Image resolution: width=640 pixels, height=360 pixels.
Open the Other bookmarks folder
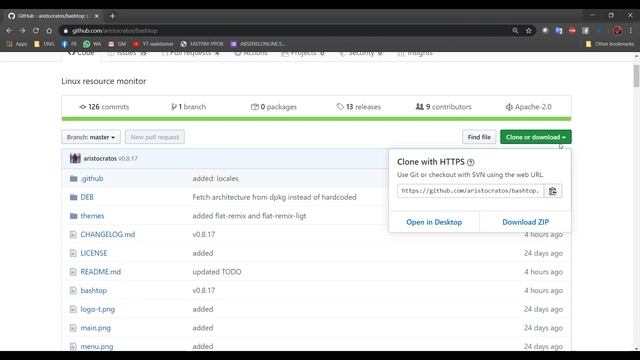click(610, 44)
